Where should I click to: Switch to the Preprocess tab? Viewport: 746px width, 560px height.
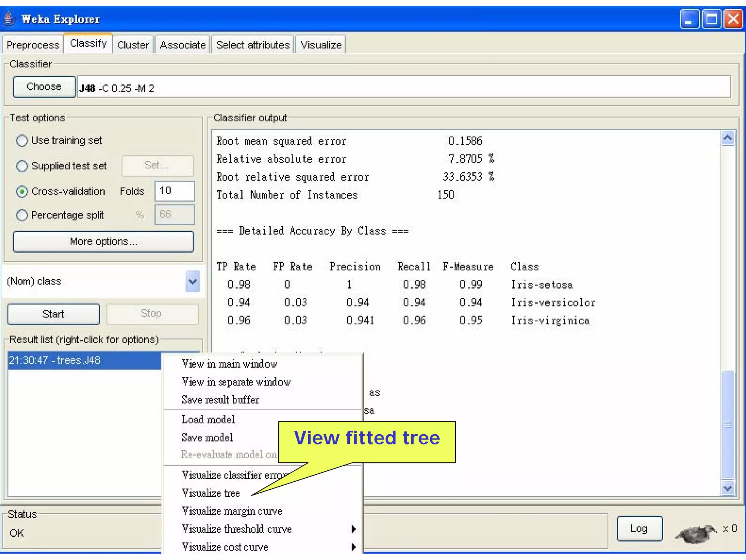[33, 45]
